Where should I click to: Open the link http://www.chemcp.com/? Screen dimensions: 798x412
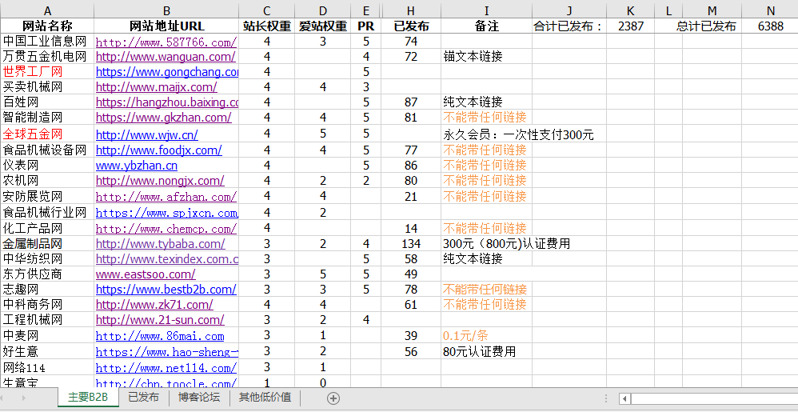coord(166,228)
